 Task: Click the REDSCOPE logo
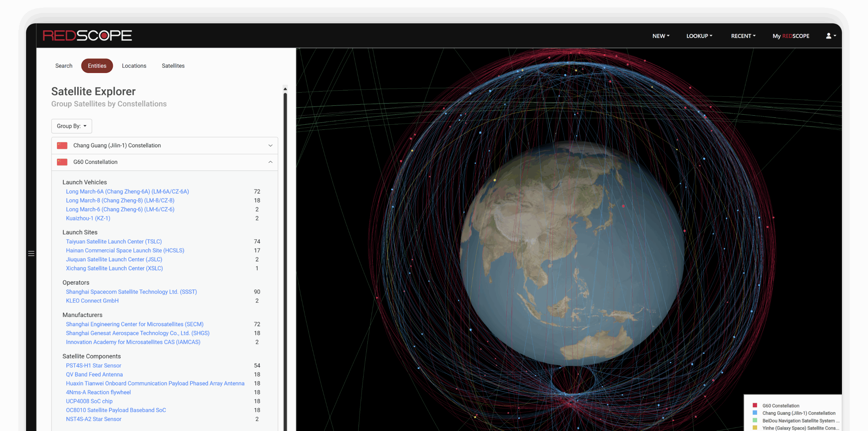[87, 35]
